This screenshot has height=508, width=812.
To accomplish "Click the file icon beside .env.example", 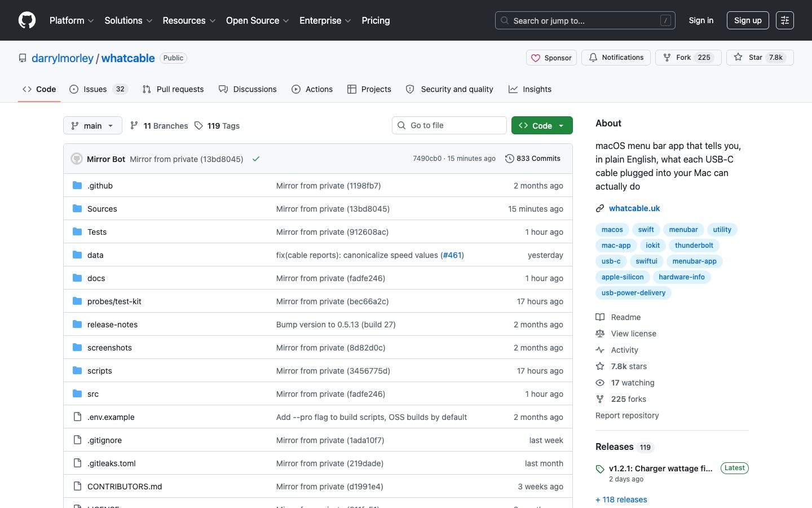I will point(77,417).
